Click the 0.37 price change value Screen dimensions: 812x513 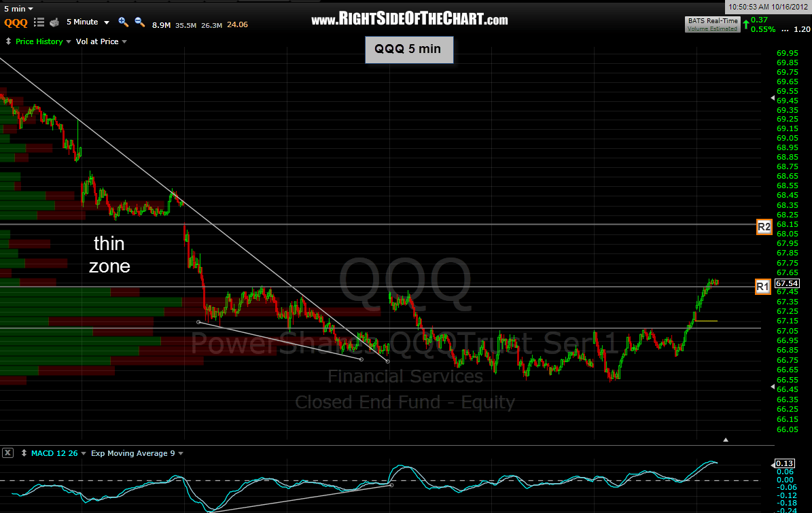pyautogui.click(x=759, y=20)
